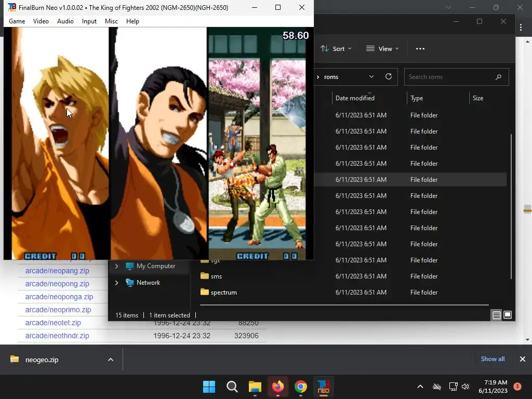Open the Video menu in FinalBurn Neo
The image size is (532, 399).
click(x=41, y=21)
